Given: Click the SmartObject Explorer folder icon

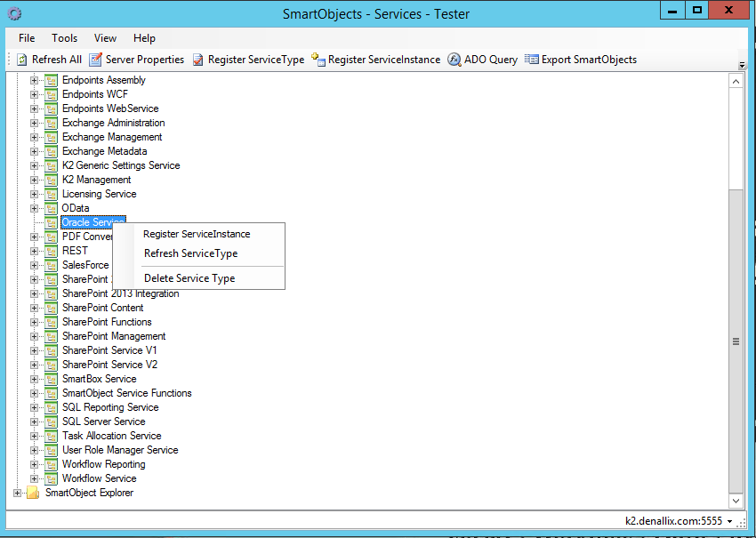Looking at the screenshot, I should (33, 493).
